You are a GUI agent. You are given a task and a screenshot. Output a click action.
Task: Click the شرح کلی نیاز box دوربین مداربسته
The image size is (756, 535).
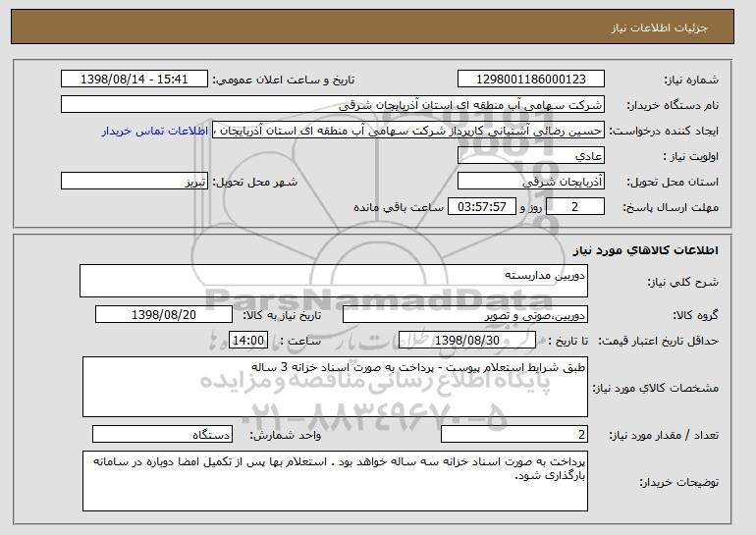point(334,281)
